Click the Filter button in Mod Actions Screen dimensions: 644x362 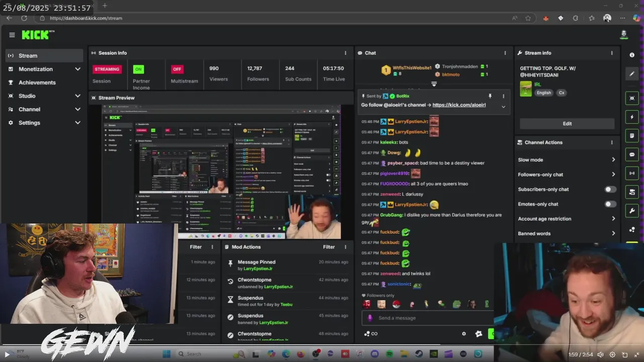pos(329,247)
